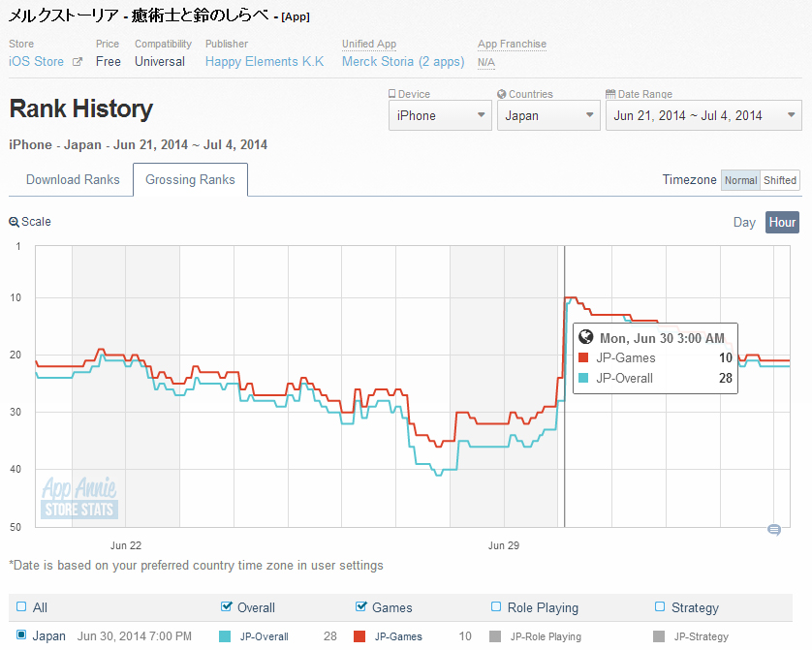The image size is (812, 650).
Task: Click the teal JP-Overall swatch in tooltip
Action: [583, 378]
